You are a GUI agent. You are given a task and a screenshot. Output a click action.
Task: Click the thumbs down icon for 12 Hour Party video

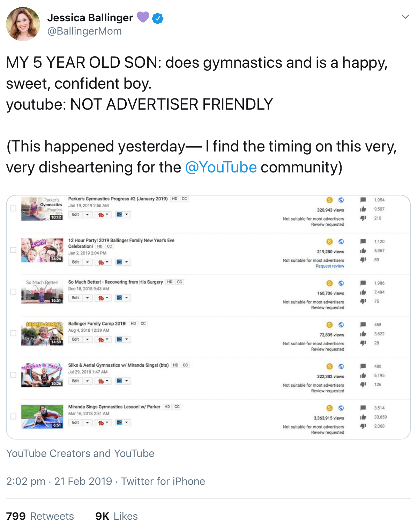[363, 260]
